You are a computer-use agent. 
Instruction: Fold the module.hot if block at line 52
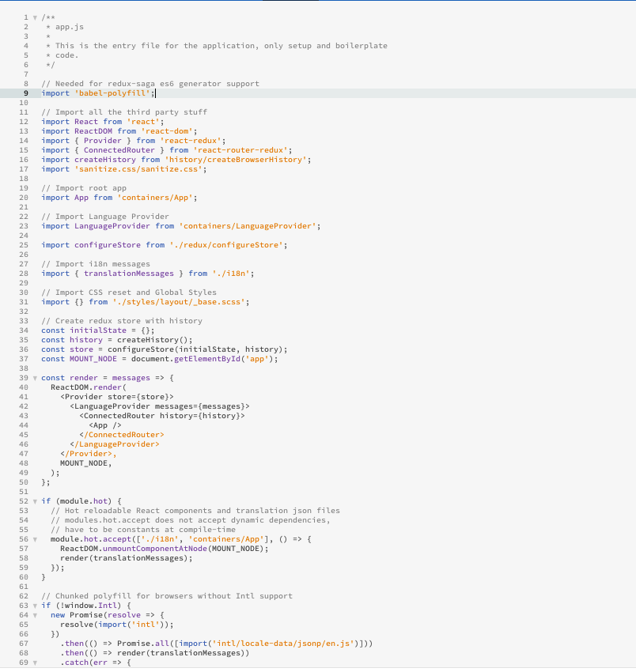click(x=34, y=501)
